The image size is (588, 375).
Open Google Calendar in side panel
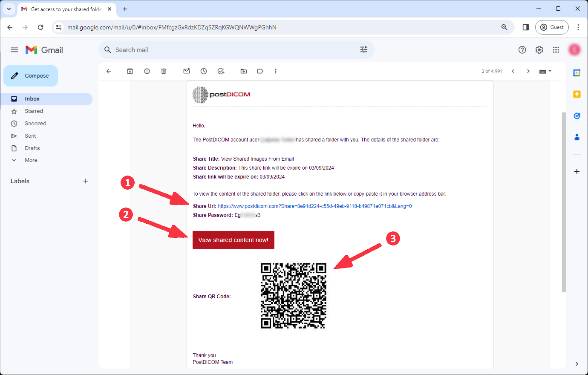point(576,73)
